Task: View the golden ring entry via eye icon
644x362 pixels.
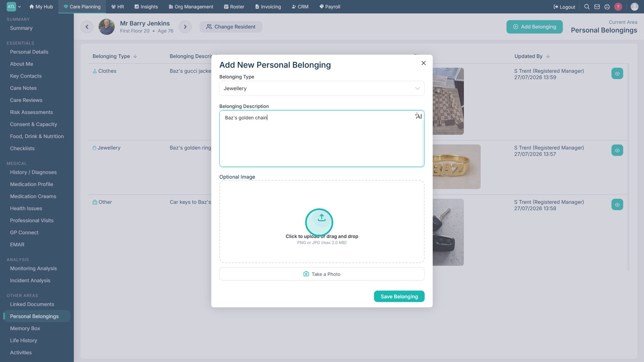Action: 617,150
